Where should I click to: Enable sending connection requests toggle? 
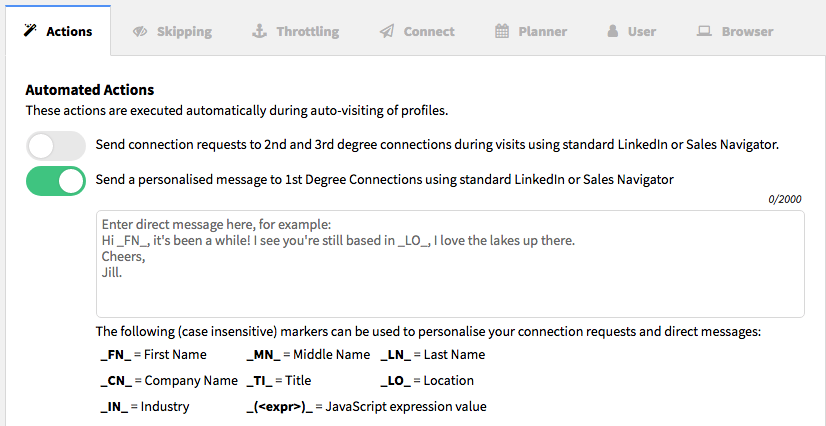56,146
